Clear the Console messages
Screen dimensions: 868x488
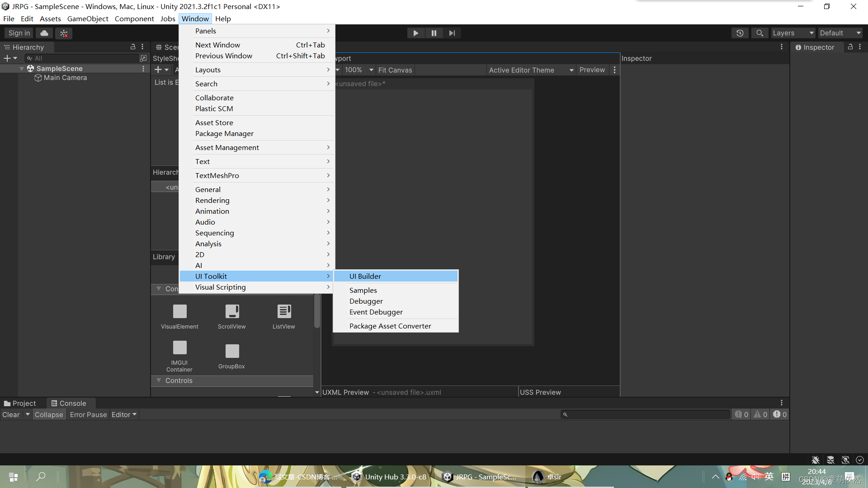[x=10, y=414]
